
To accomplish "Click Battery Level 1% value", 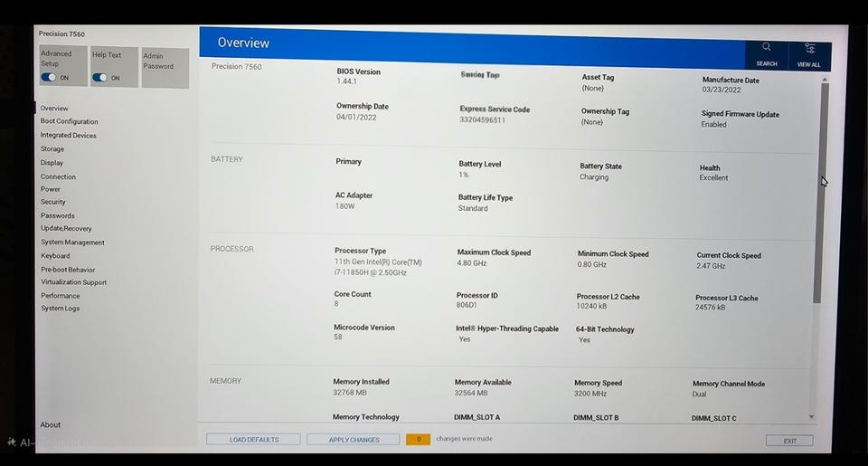I will (x=463, y=176).
